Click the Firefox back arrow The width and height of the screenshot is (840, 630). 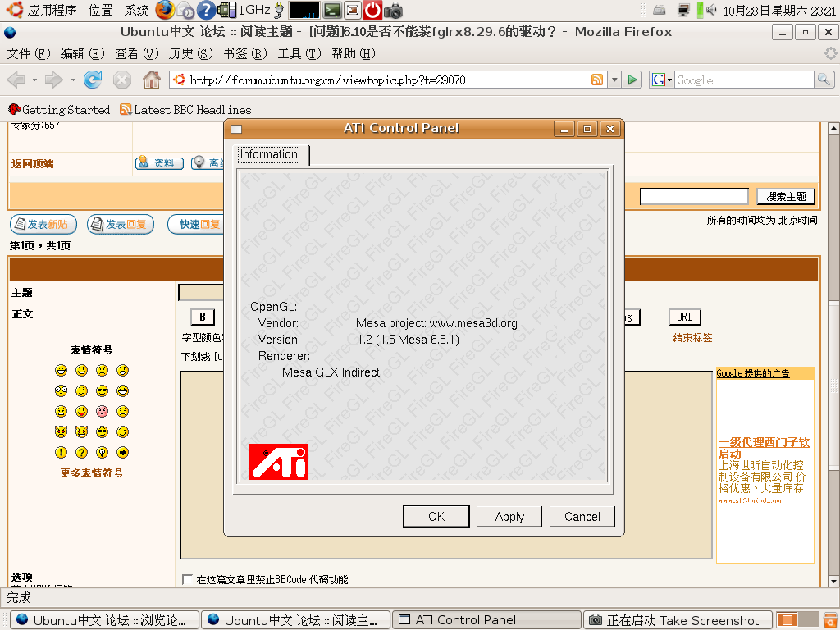16,80
